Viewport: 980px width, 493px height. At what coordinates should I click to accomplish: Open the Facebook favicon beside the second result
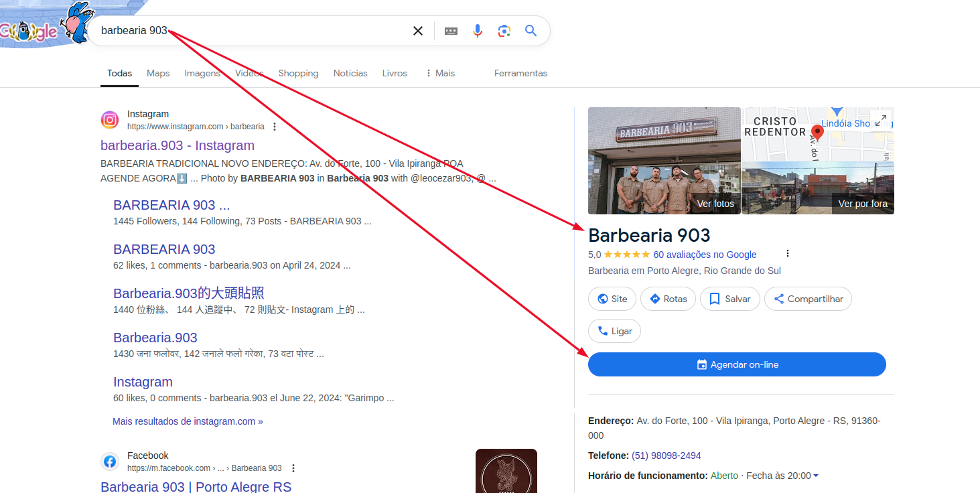(x=110, y=462)
